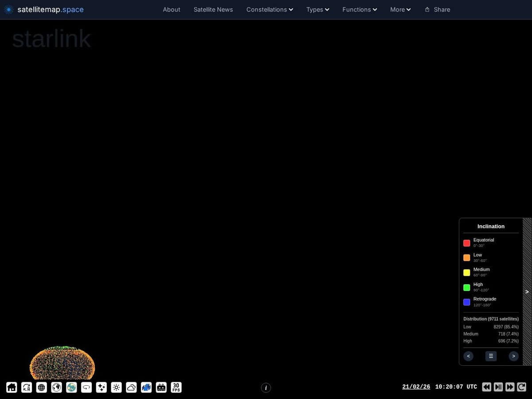Click the Retrograde blue color swatch

coord(467,302)
